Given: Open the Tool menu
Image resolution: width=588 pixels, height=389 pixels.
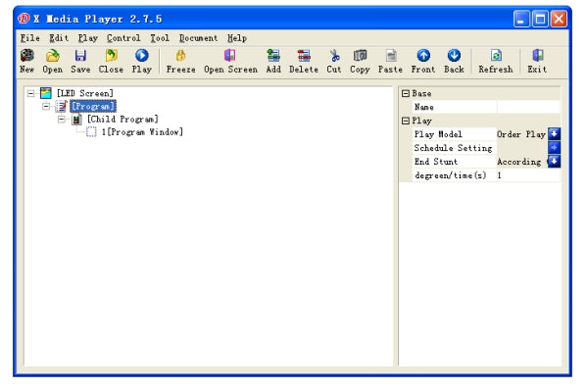Looking at the screenshot, I should [x=160, y=38].
